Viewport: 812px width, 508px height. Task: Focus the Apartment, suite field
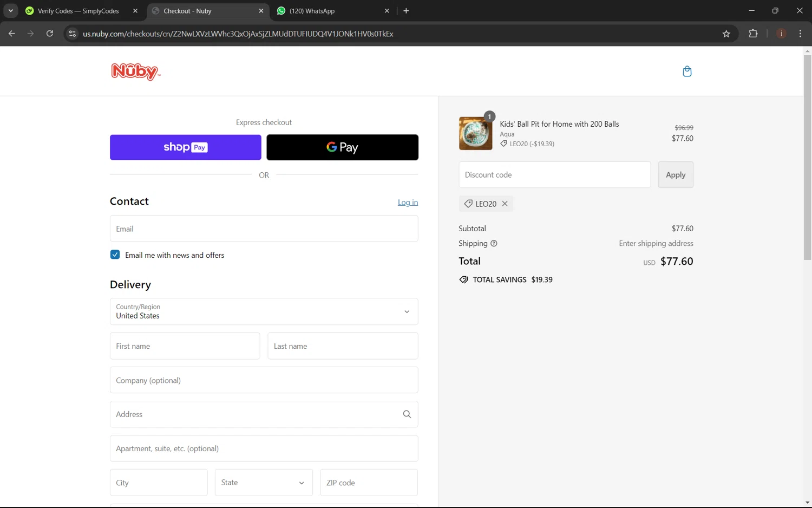[264, 448]
